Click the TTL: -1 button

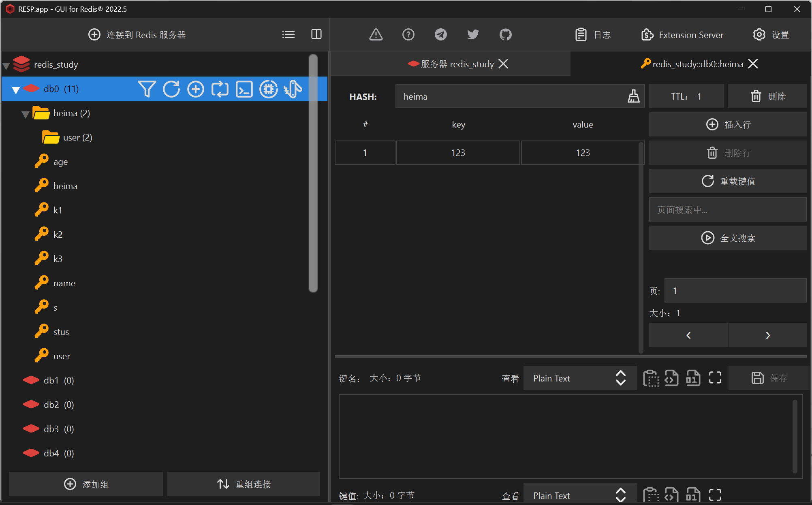pyautogui.click(x=686, y=96)
